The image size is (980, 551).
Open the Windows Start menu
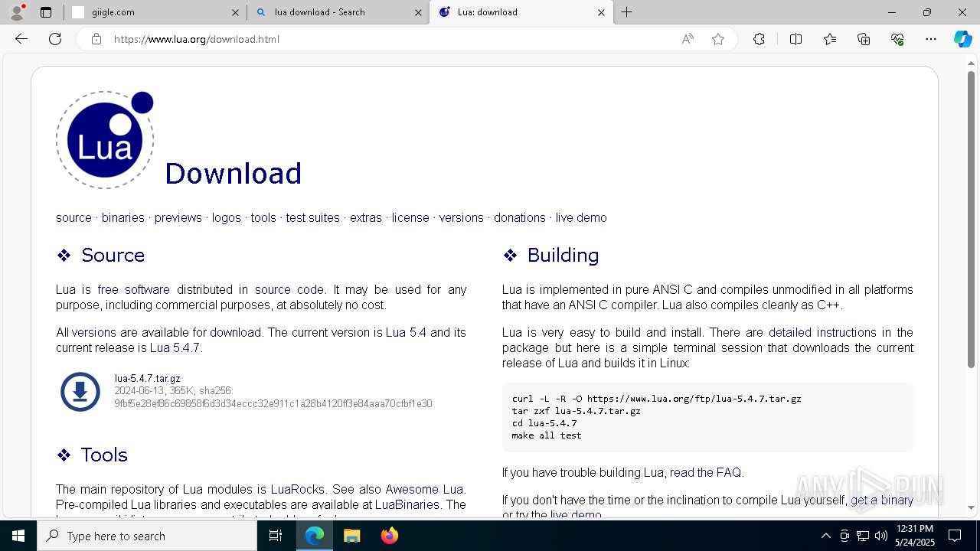(18, 536)
